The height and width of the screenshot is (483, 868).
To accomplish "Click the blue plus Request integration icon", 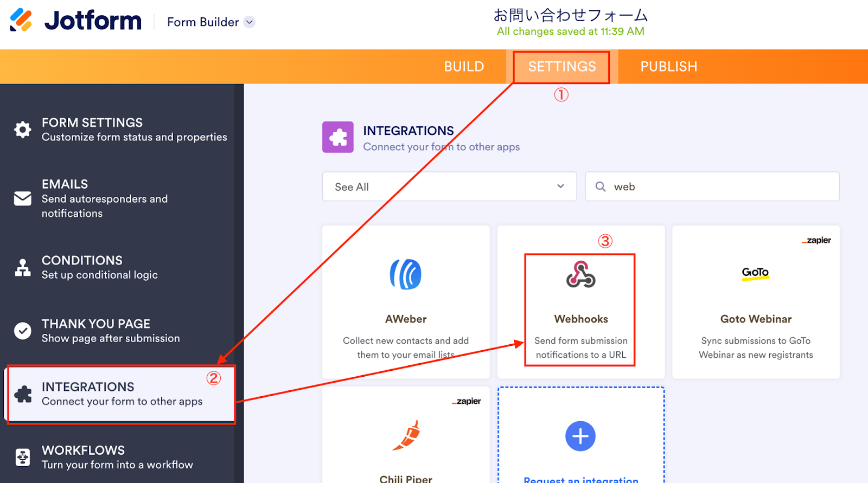I will pos(580,436).
